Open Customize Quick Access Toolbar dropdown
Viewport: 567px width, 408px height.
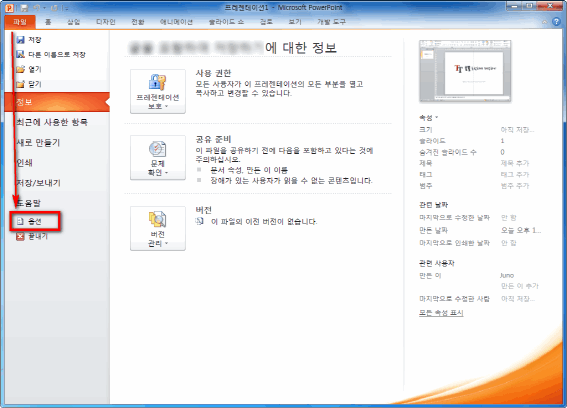pyautogui.click(x=67, y=8)
